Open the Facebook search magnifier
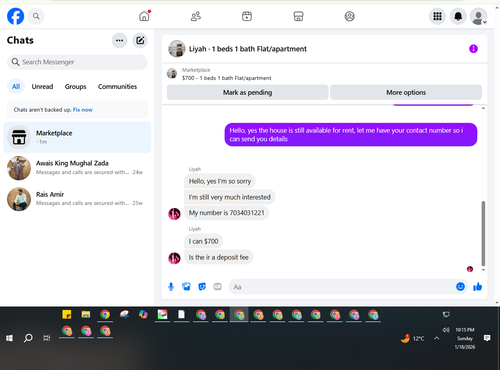 click(36, 16)
